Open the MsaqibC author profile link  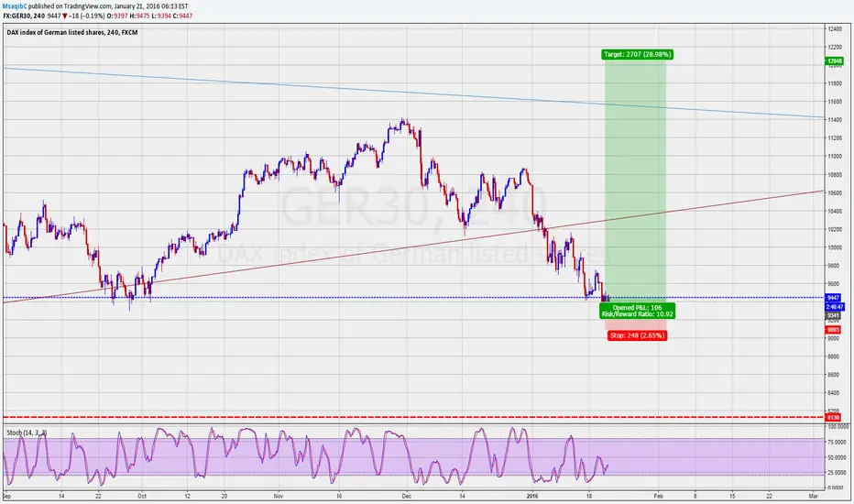pyautogui.click(x=15, y=6)
